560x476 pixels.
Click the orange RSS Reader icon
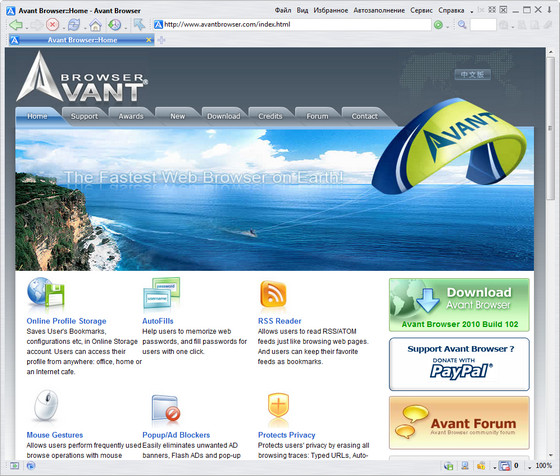273,294
